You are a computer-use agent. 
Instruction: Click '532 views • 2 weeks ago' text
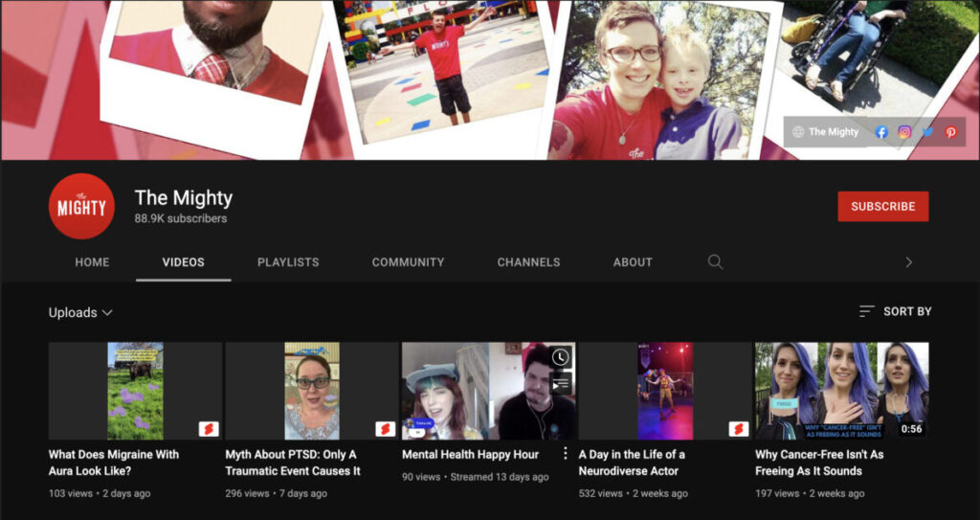(634, 493)
